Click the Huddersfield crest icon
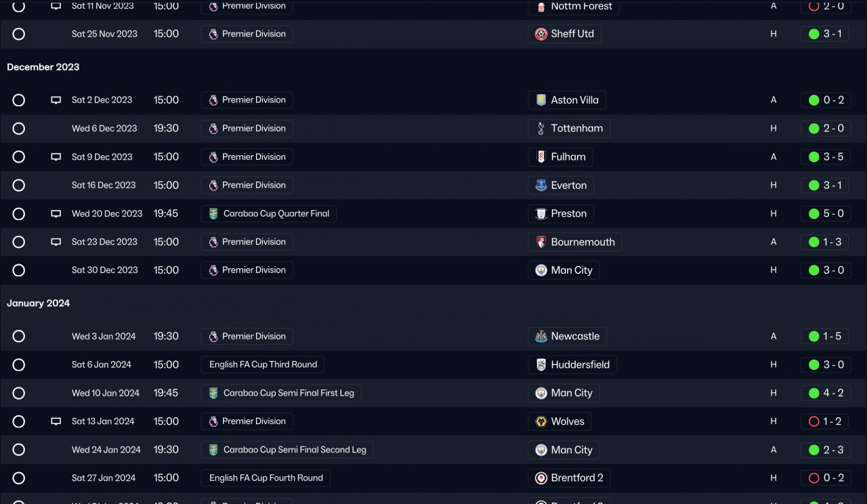867x504 pixels. 541,365
